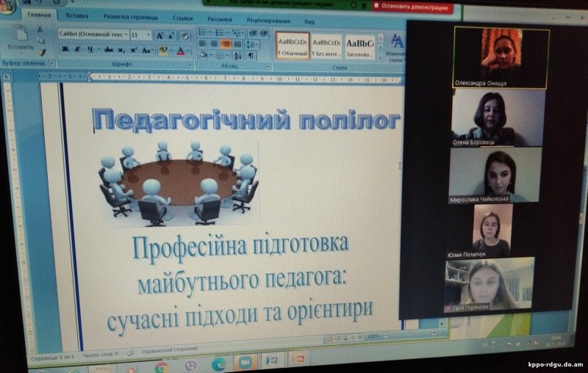The image size is (588, 373).
Task: Select Галя Горячова video thumbnail
Action: [489, 285]
